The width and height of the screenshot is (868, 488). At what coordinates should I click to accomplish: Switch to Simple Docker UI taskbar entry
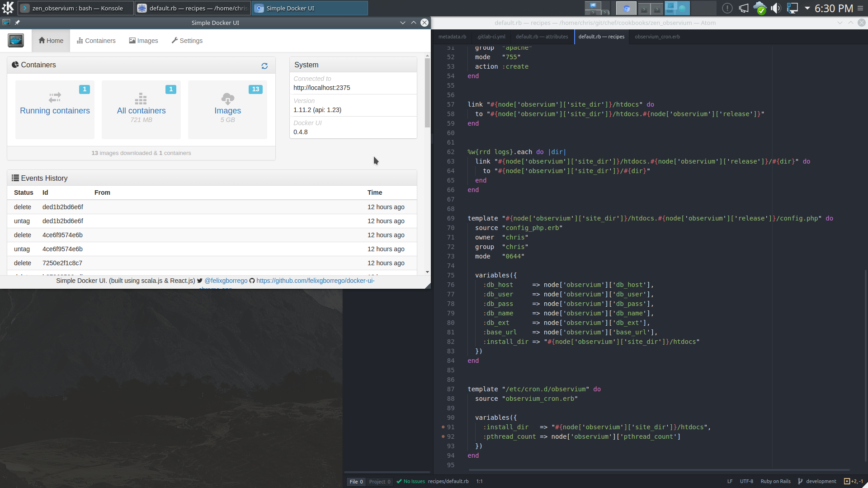point(310,8)
